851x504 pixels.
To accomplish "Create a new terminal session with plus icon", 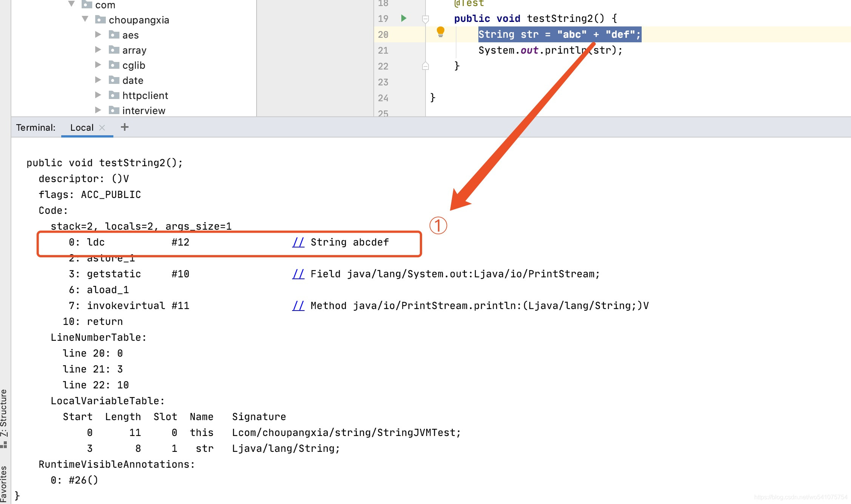I will (x=124, y=127).
